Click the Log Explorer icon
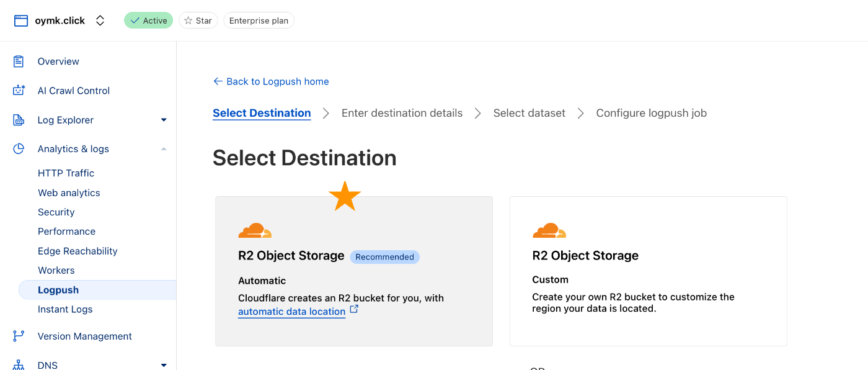Image resolution: width=868 pixels, height=370 pixels. coord(19,120)
